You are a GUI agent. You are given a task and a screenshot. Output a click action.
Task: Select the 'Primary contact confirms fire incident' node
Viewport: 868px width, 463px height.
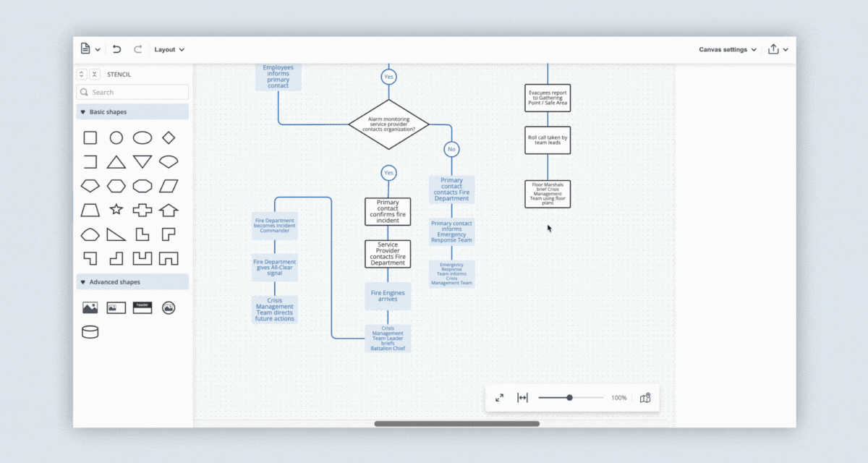[388, 211]
